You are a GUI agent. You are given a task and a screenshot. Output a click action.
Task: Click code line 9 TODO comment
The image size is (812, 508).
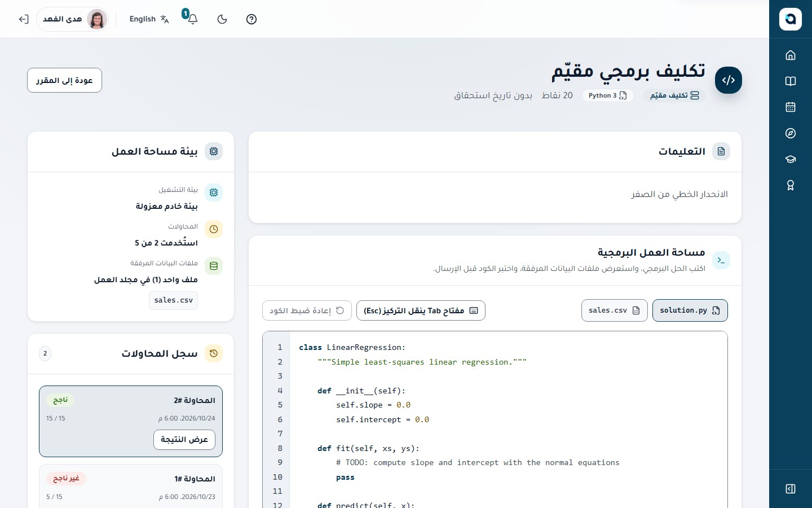tap(478, 463)
